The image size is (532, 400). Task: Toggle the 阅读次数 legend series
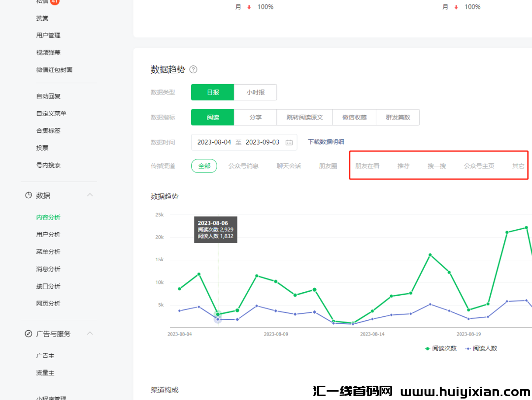441,348
